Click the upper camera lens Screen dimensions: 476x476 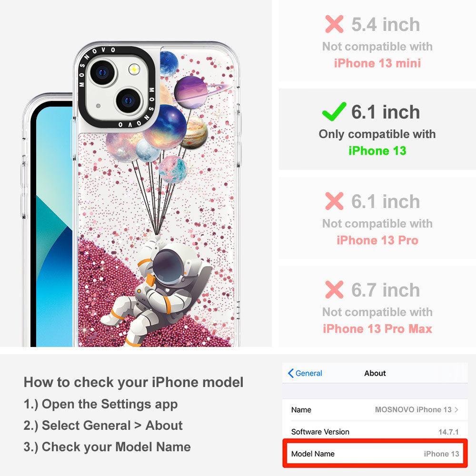tap(102, 72)
